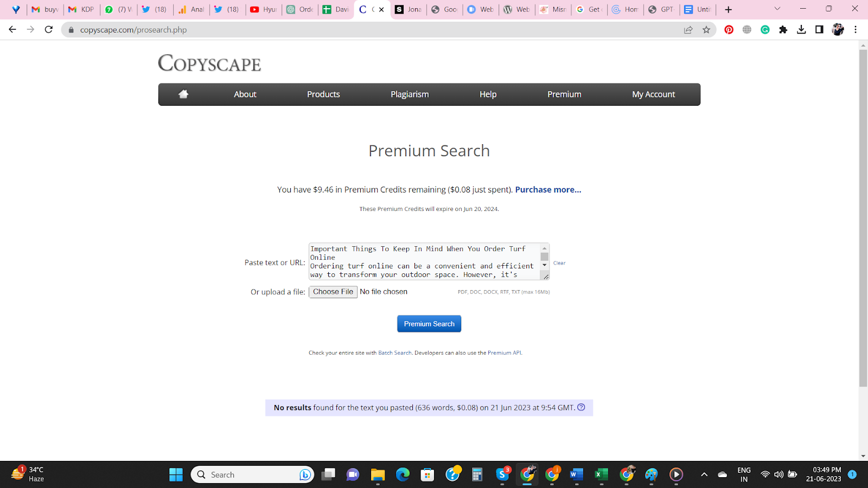Go back to the previous page
The width and height of the screenshot is (868, 488).
click(12, 29)
